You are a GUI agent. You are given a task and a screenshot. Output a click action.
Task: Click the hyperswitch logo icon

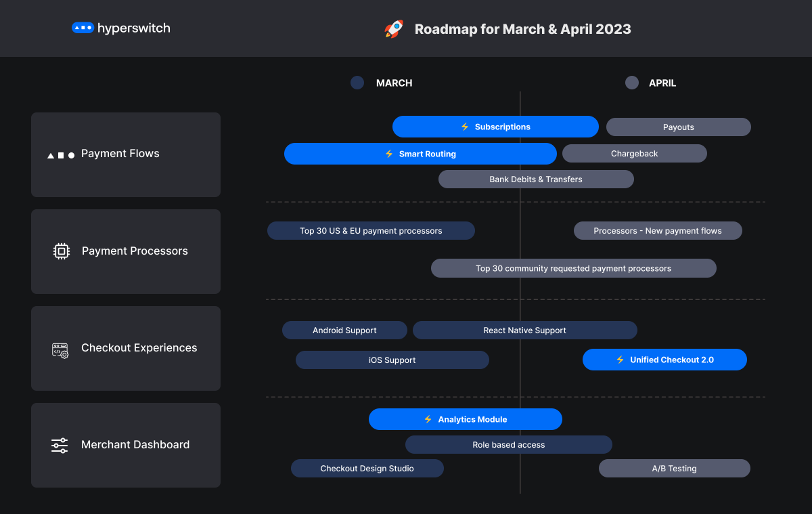83,28
